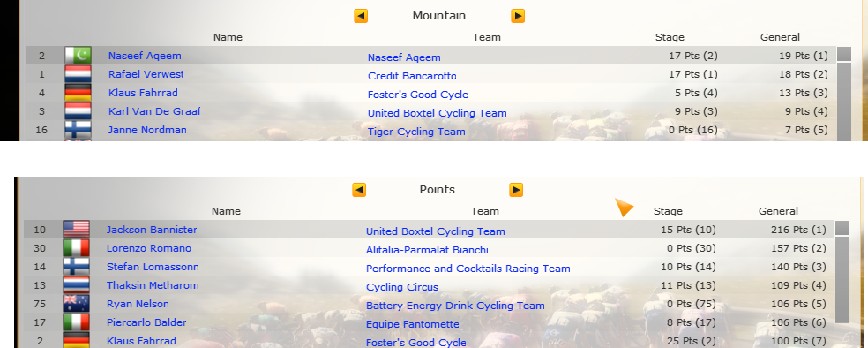The width and height of the screenshot is (868, 348).
Task: Click Pakistan flag next to Naseef Aqeem
Action: coord(78,56)
